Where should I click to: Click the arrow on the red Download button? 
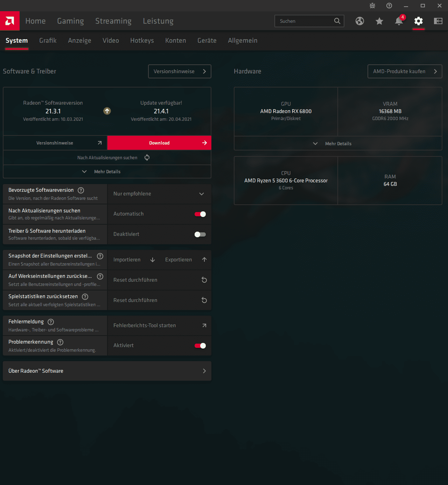pyautogui.click(x=204, y=143)
